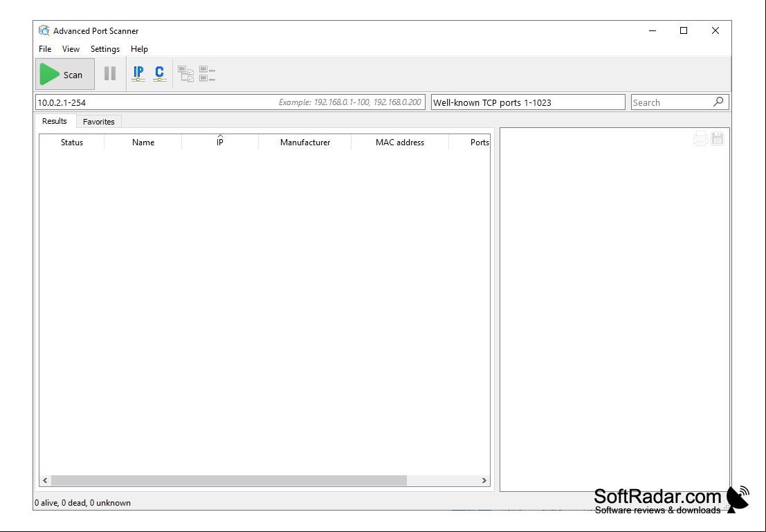Screen dimensions: 766x532
Task: Sort by the MAC address column header
Action: click(400, 142)
